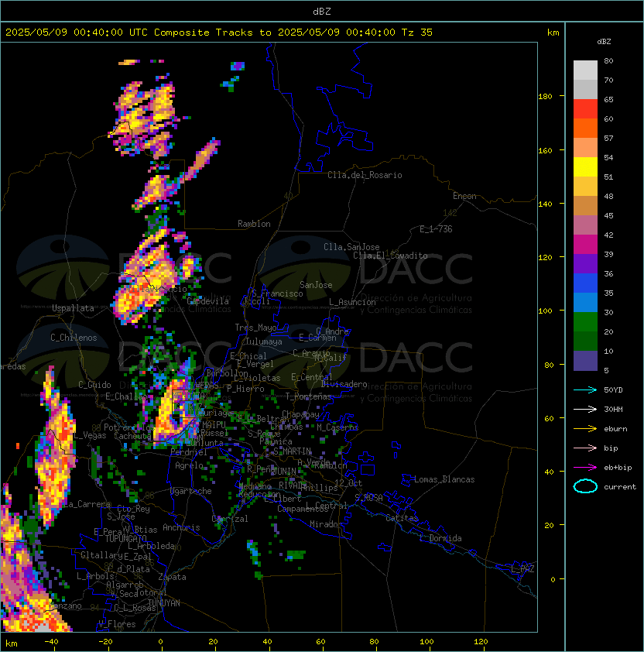Select the 'P_Hierro' place label
This screenshot has height=652, width=644.
pos(245,389)
